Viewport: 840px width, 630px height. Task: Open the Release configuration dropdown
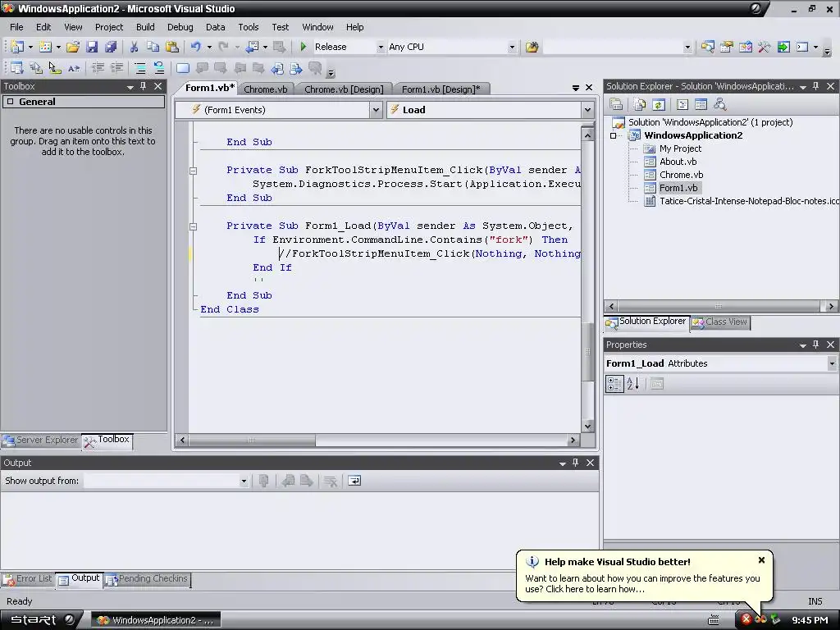381,47
